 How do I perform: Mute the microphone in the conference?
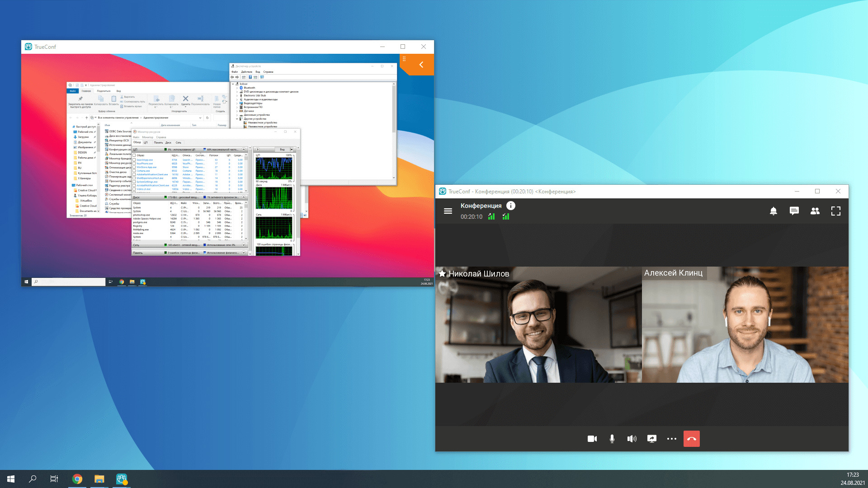click(x=612, y=439)
